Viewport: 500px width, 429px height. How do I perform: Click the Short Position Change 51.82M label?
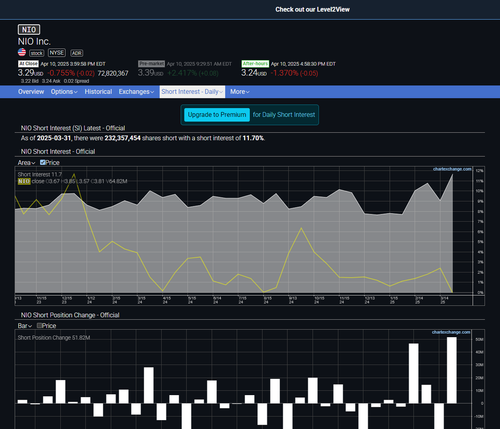[x=54, y=338]
